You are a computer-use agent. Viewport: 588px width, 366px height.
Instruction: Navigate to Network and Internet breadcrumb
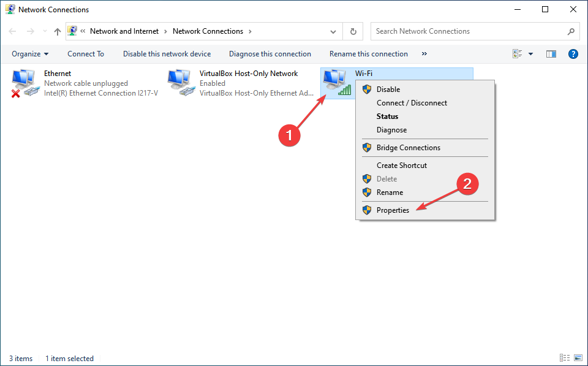tap(124, 31)
